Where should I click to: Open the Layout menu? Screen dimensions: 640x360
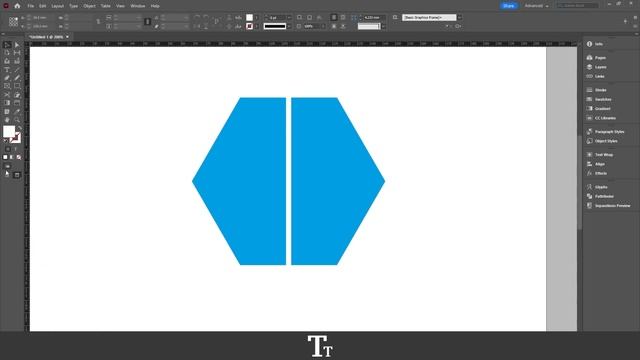click(58, 6)
